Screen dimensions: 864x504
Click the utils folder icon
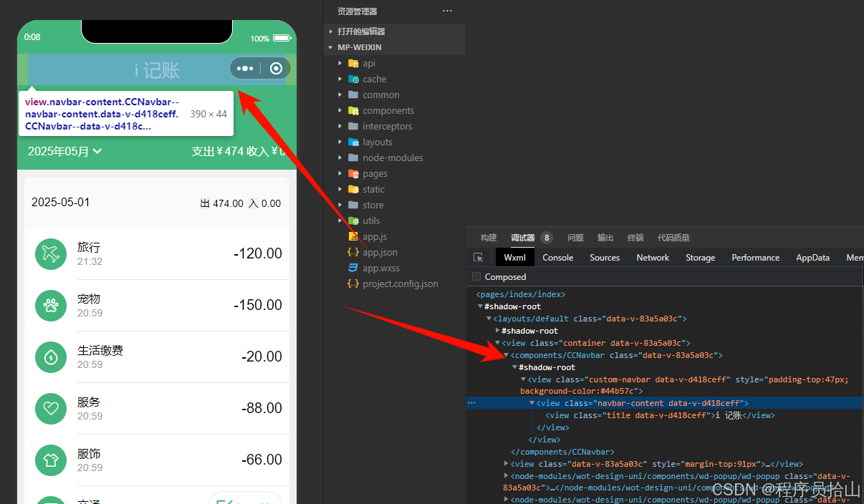(x=353, y=221)
